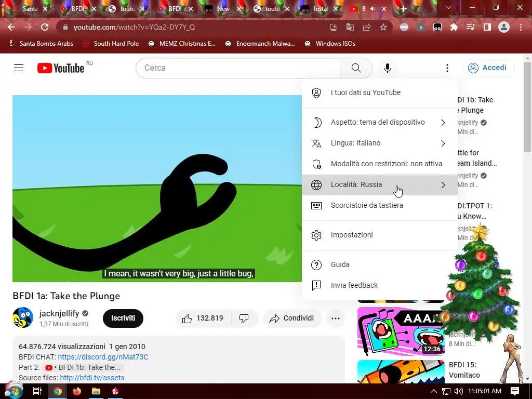532x399 pixels.
Task: Open the Google Translate page icon
Action: tap(350, 27)
